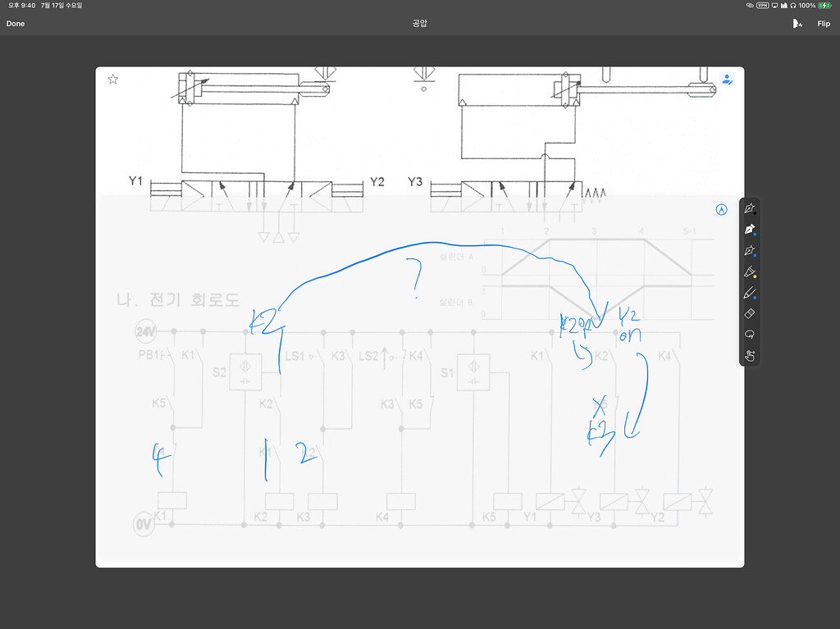Activate the lasso selection tool
840x629 pixels.
tap(750, 334)
